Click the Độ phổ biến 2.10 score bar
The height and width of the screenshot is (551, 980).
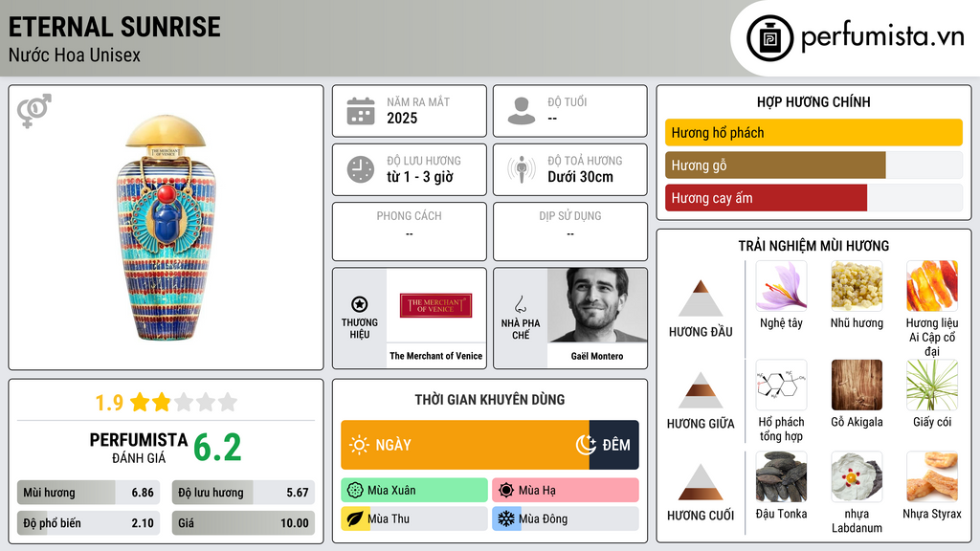click(x=88, y=523)
